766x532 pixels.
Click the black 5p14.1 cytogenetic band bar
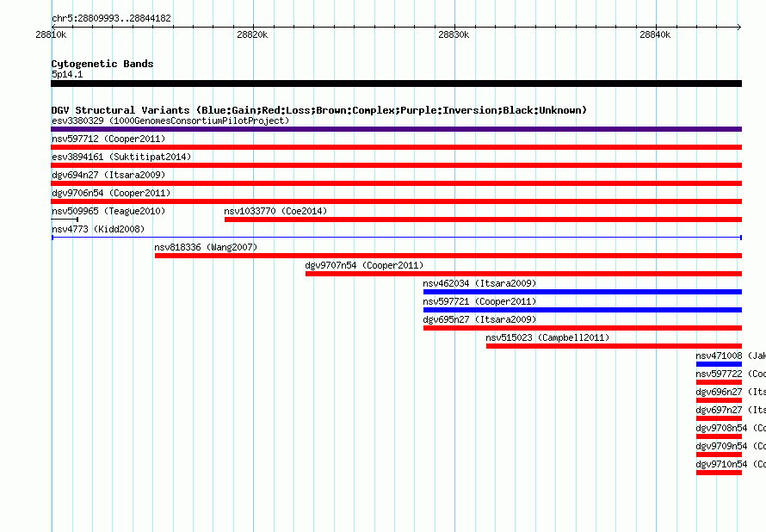point(396,84)
